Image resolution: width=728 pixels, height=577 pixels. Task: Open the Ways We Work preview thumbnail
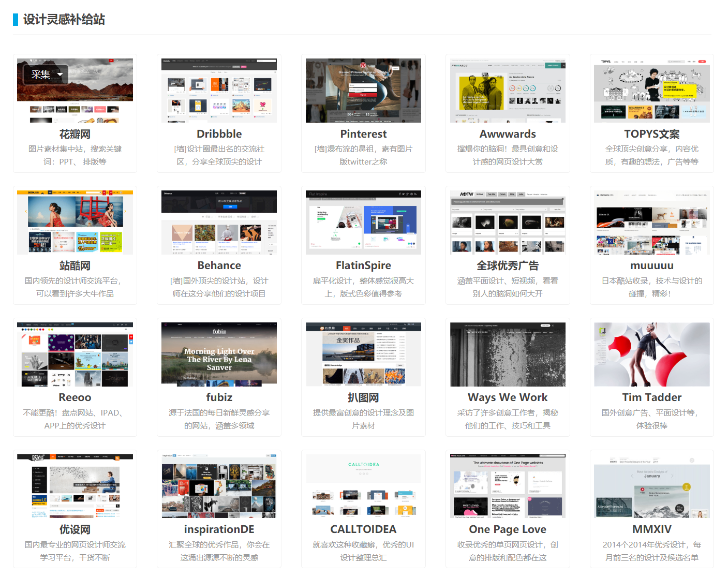pyautogui.click(x=508, y=354)
